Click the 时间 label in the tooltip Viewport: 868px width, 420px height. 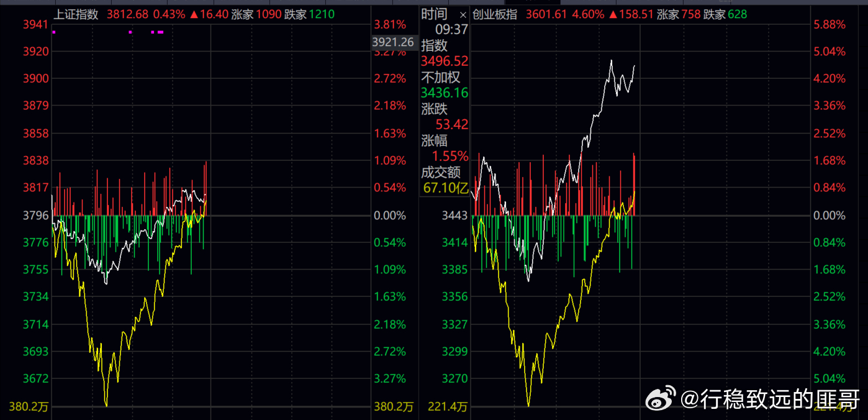434,14
